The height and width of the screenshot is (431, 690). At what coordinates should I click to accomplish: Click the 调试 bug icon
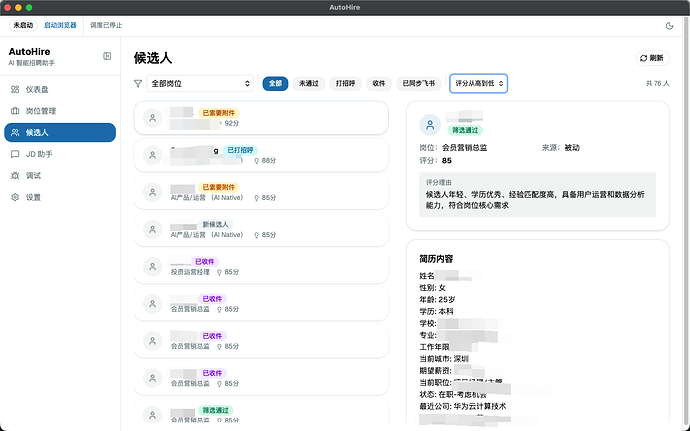click(x=15, y=176)
